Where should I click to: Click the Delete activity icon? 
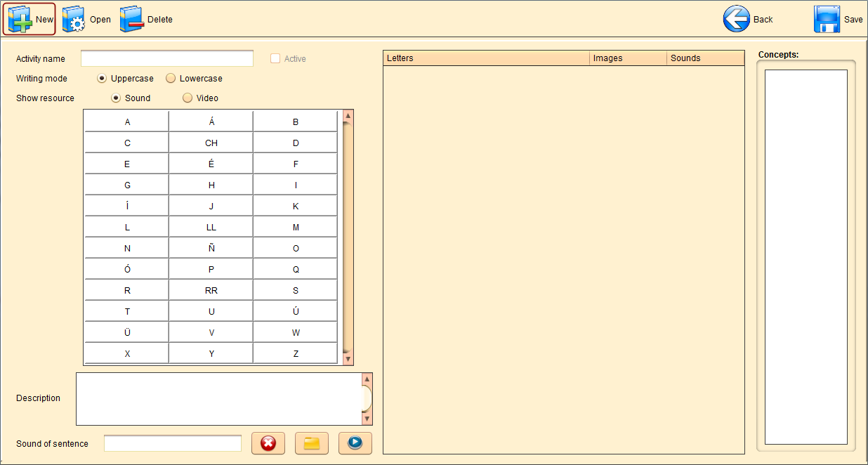(x=131, y=20)
